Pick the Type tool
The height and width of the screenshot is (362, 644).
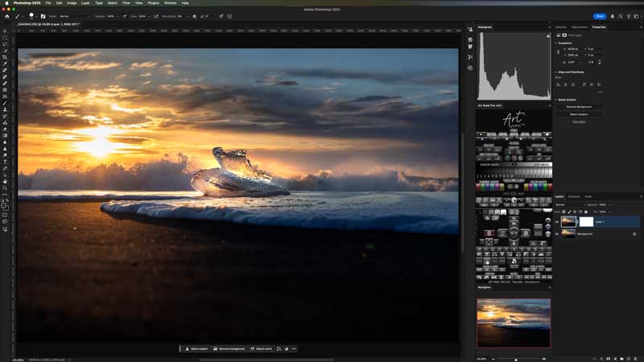5,162
